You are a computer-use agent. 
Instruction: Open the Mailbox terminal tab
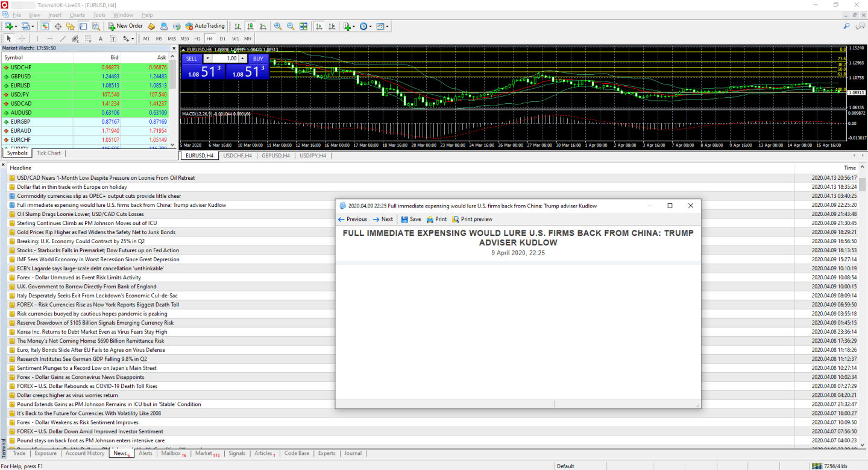[174, 453]
